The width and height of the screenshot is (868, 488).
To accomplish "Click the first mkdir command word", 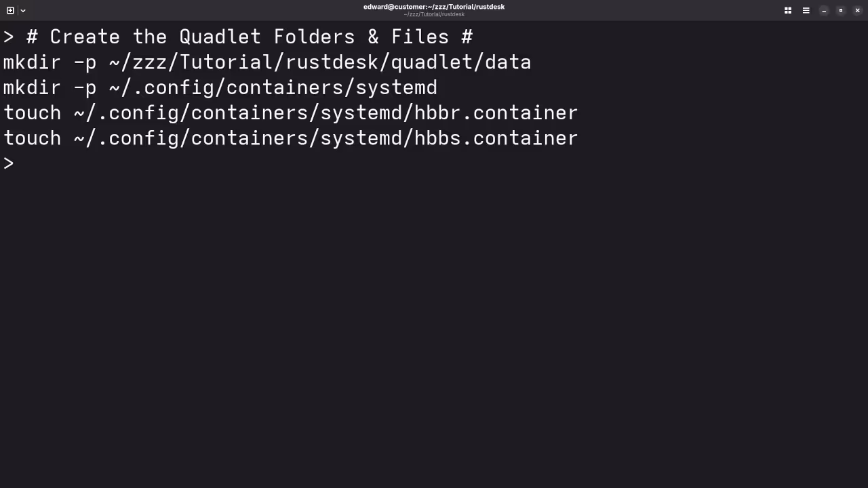I will [32, 62].
